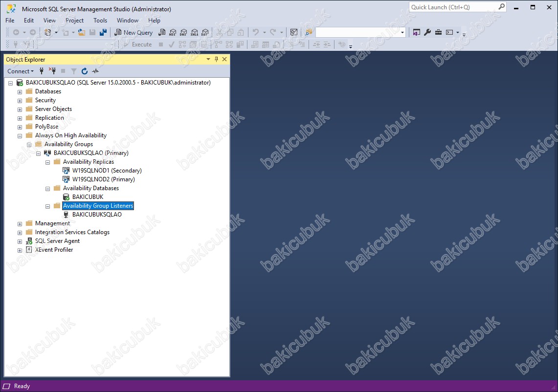
Task: Click the Filter icon in Object Explorer
Action: (x=74, y=71)
